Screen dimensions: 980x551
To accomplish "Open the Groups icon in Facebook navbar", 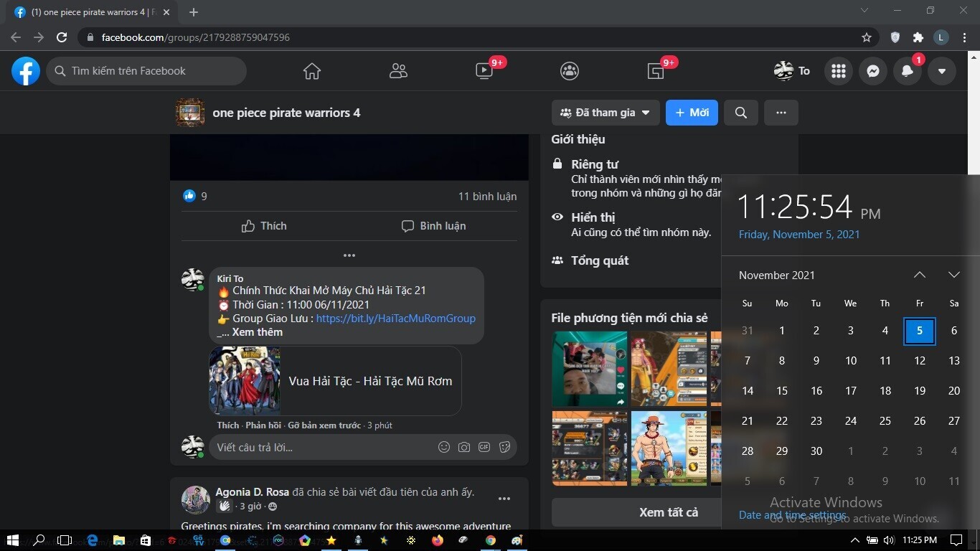I will click(x=570, y=71).
